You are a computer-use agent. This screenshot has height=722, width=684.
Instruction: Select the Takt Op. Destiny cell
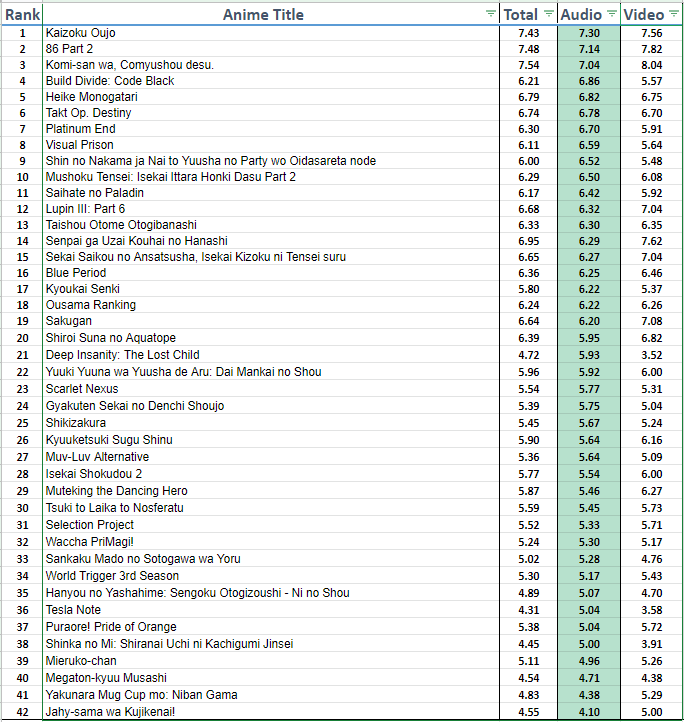tap(271, 113)
